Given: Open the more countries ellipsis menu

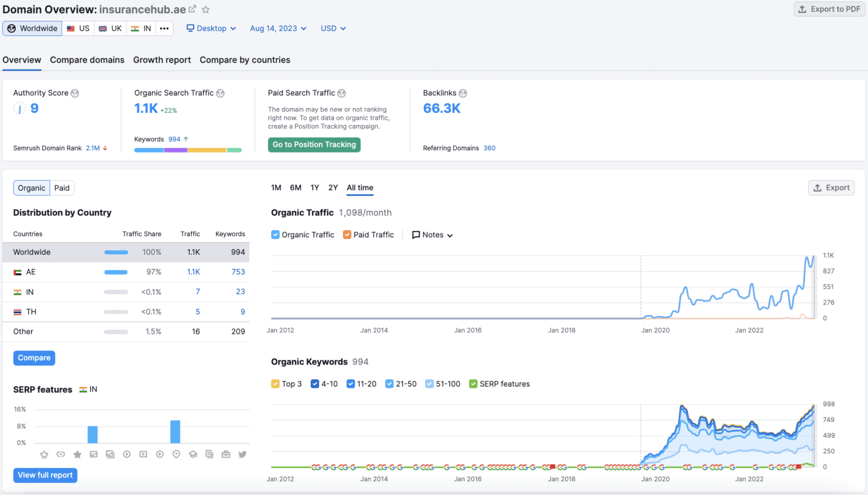Looking at the screenshot, I should point(164,28).
